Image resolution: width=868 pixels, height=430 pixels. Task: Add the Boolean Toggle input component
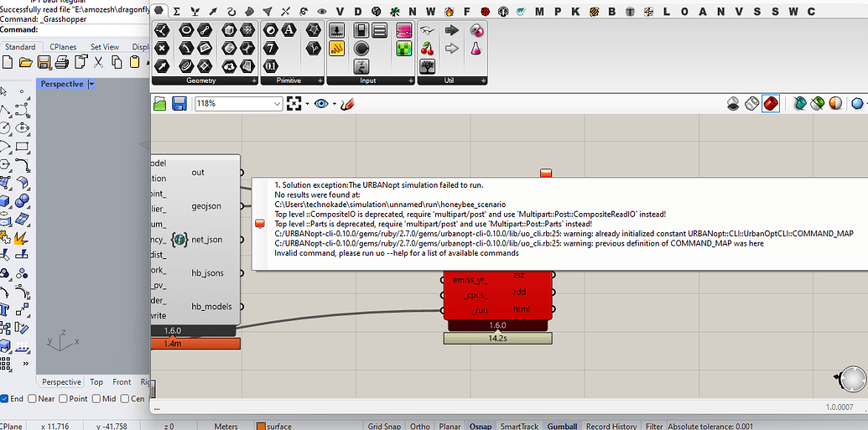tap(361, 30)
